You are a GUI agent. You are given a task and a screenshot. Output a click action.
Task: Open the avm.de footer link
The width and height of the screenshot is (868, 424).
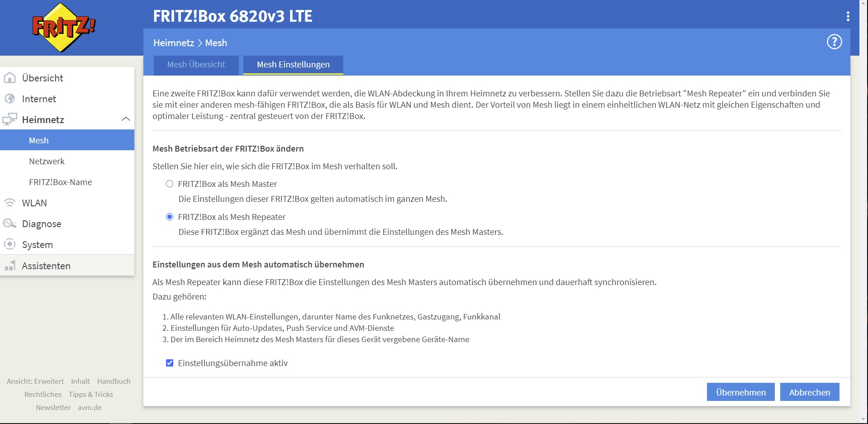point(90,408)
